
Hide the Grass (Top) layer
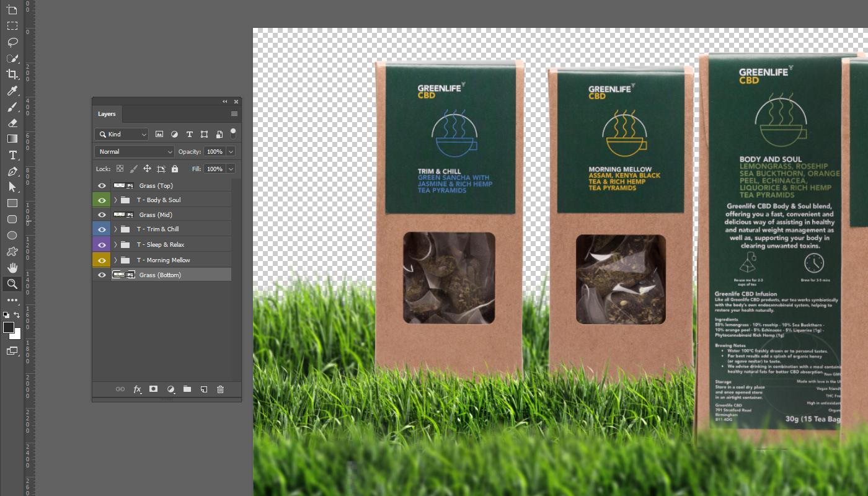click(x=102, y=185)
